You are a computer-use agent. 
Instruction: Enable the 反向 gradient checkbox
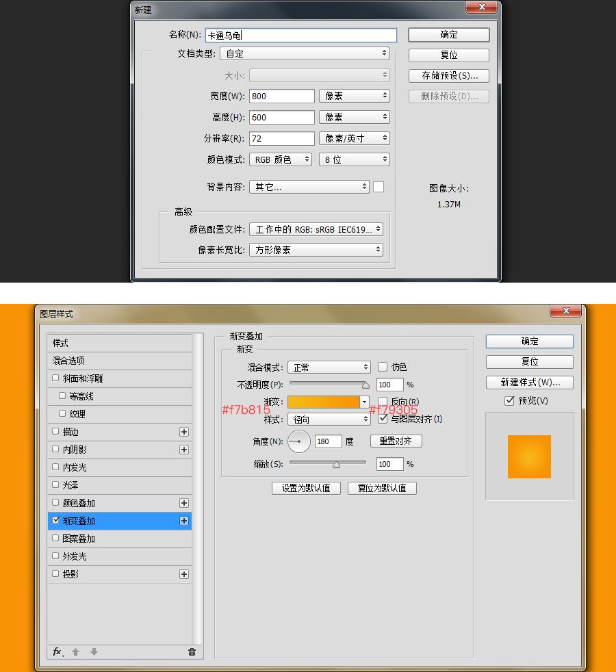382,402
